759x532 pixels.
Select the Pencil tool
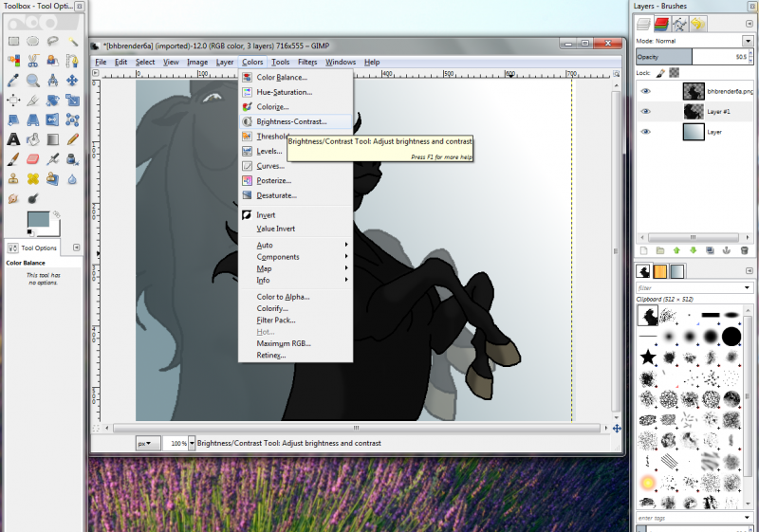click(73, 139)
